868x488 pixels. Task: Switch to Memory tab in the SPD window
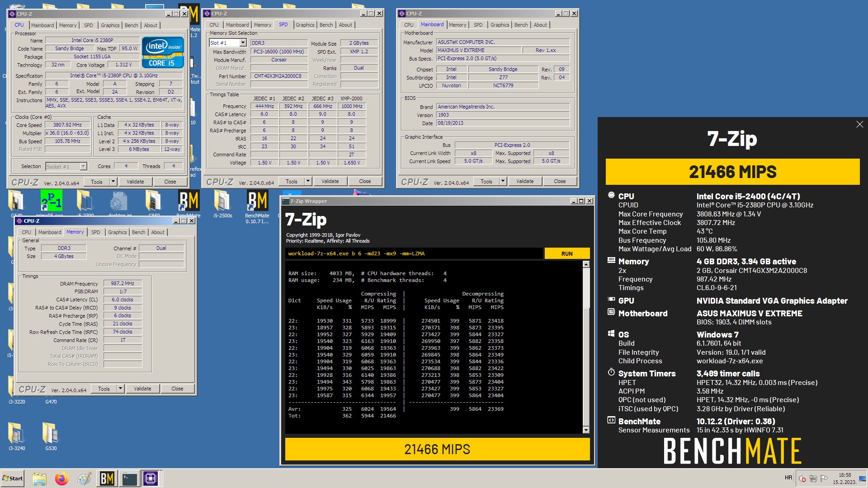coord(263,25)
